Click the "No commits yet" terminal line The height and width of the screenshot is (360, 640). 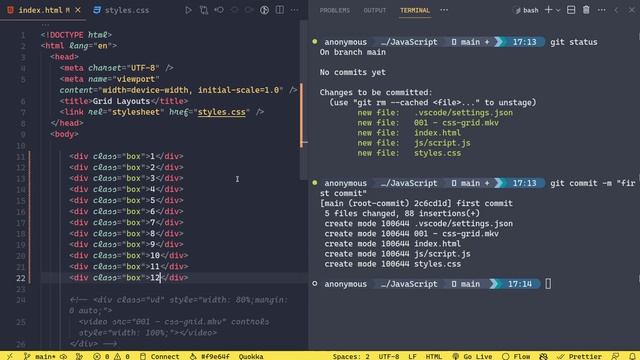point(352,72)
